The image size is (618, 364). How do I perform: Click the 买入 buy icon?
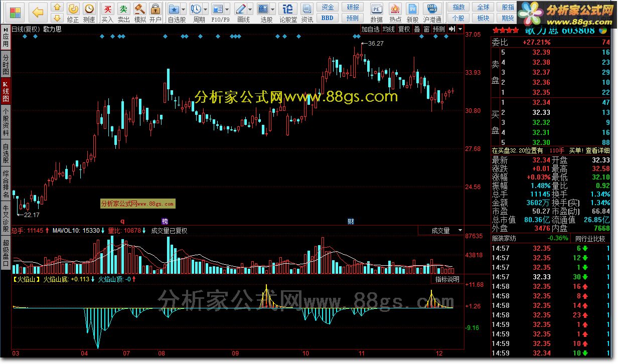coord(107,9)
